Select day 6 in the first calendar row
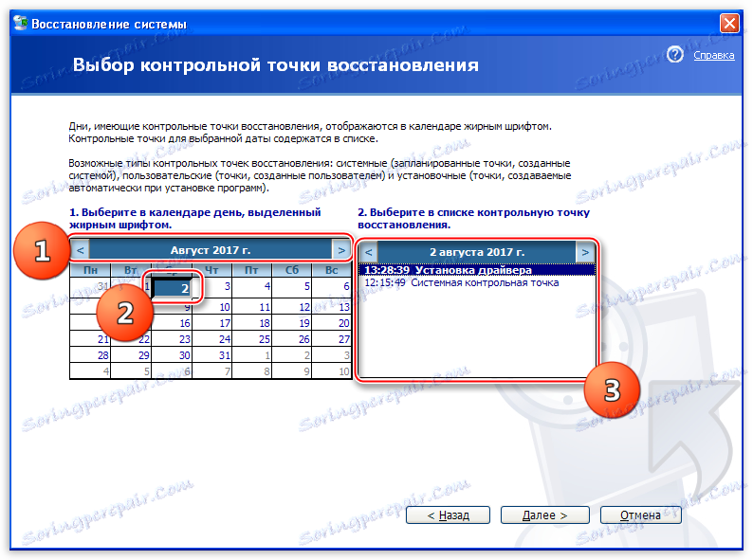Image resolution: width=753 pixels, height=560 pixels. [x=331, y=287]
